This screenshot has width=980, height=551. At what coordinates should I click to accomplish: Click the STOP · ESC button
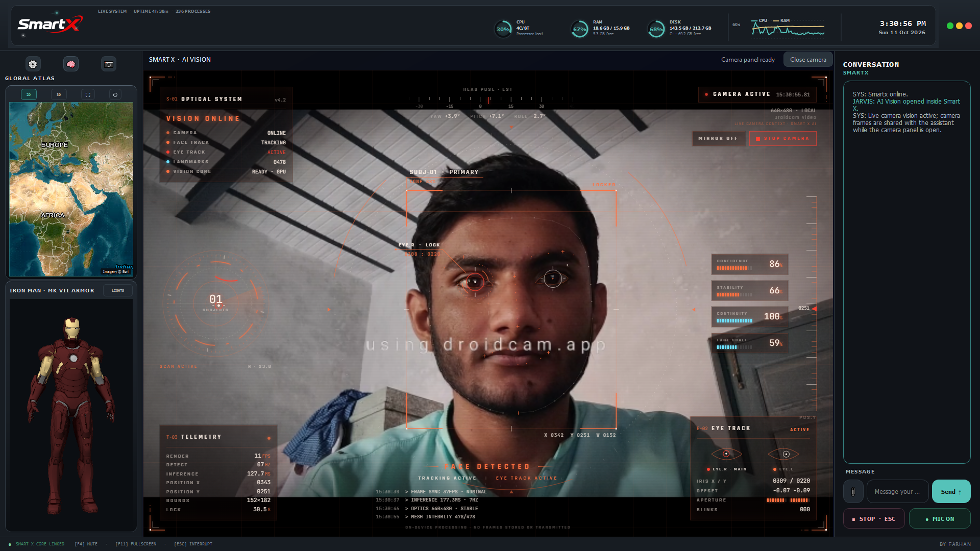[874, 519]
